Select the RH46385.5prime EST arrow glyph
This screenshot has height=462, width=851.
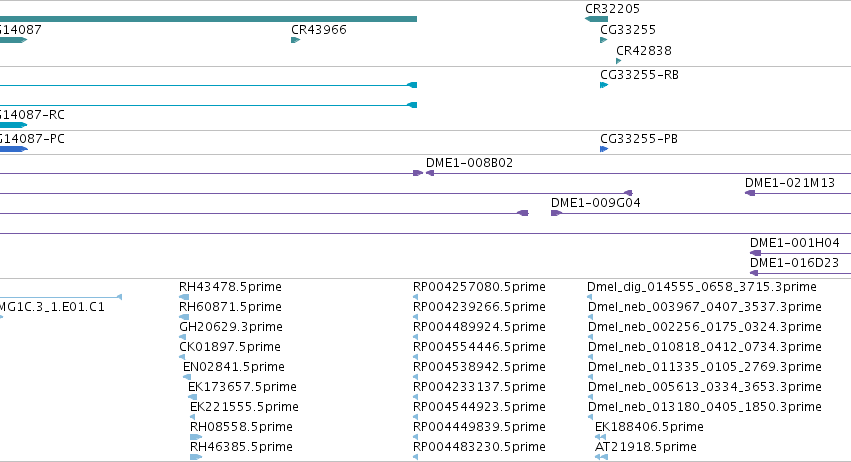(x=196, y=457)
